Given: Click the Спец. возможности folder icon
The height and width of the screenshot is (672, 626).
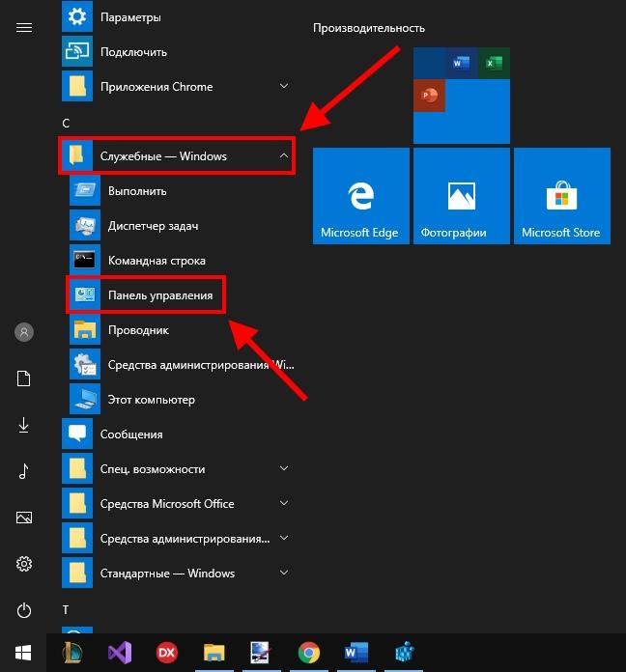Looking at the screenshot, I should [x=77, y=468].
